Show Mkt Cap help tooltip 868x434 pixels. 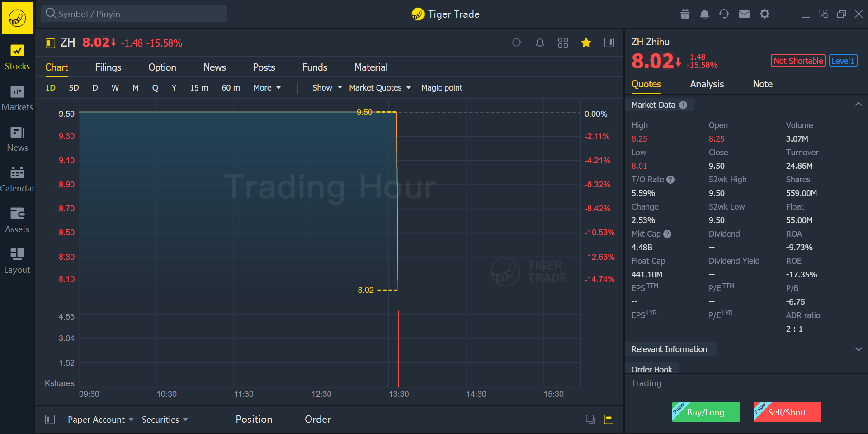point(667,234)
